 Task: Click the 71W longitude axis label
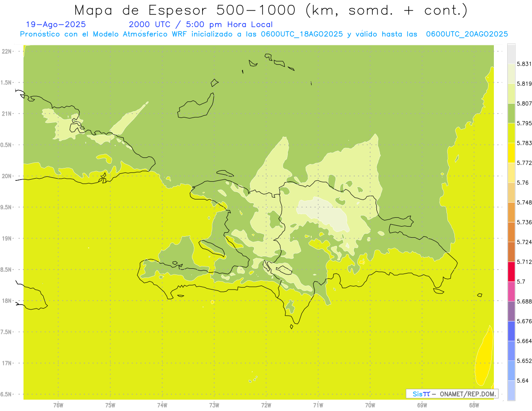click(x=318, y=405)
